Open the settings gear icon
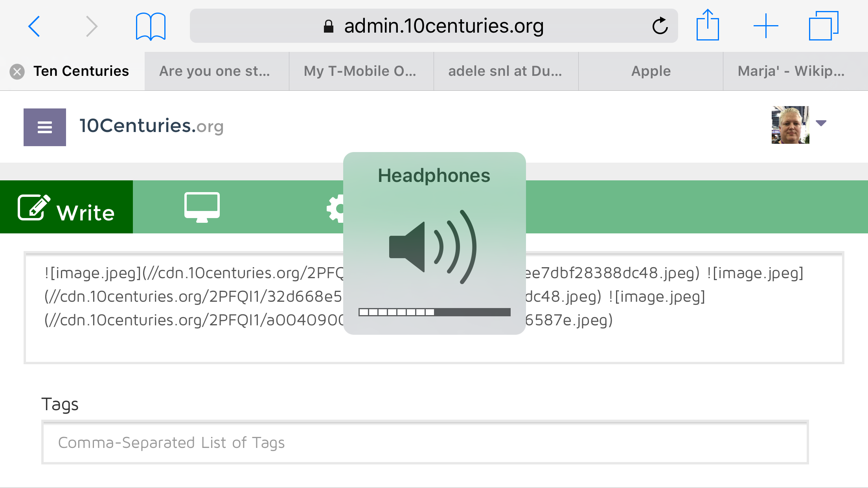 point(336,208)
